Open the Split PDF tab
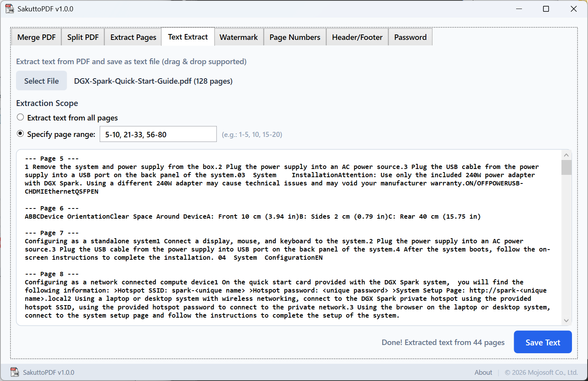This screenshot has width=588, height=381. tap(83, 37)
